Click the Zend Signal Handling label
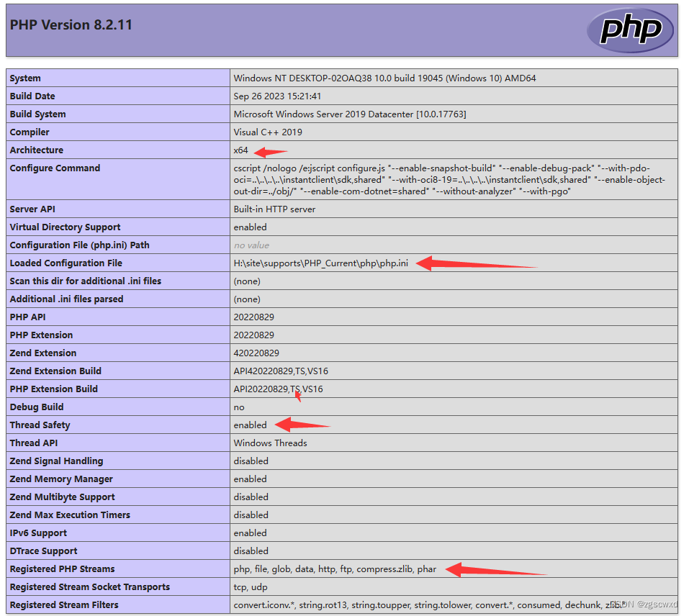Viewport: 689px width, 616px height. coord(56,461)
